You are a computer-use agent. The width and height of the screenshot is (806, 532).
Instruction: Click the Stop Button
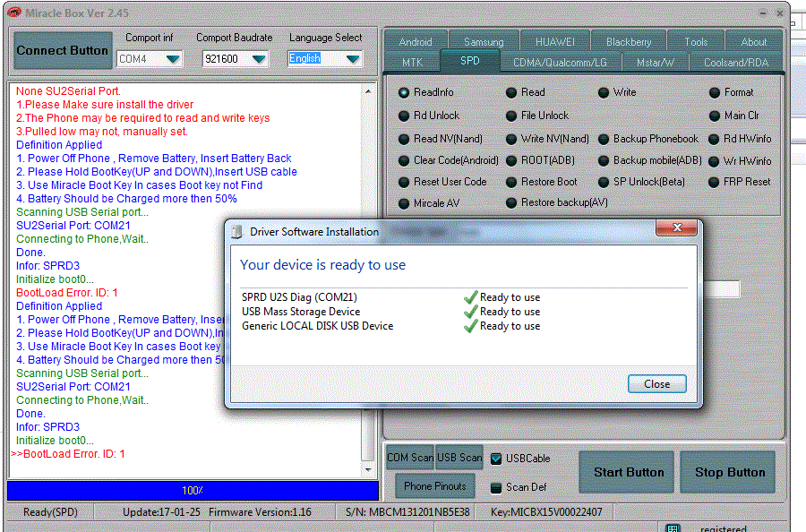click(x=730, y=472)
